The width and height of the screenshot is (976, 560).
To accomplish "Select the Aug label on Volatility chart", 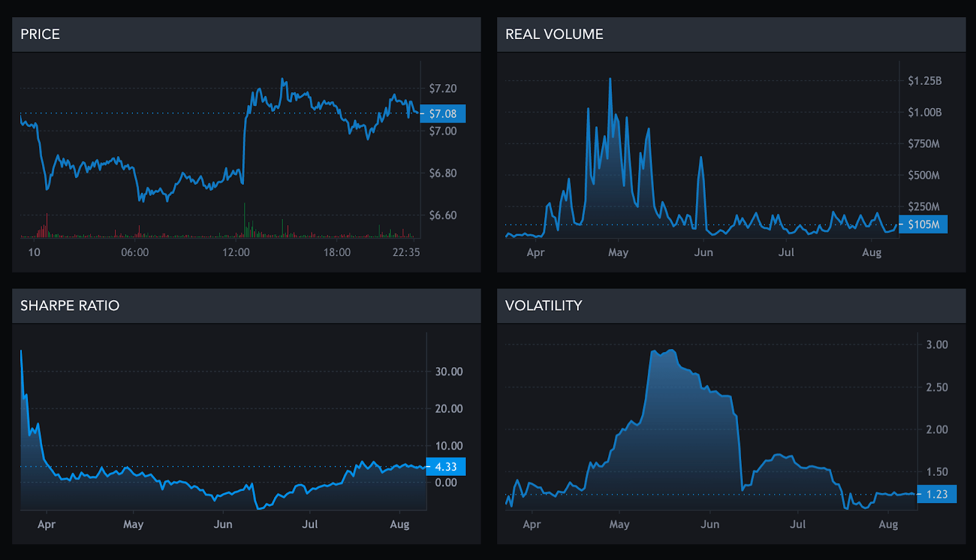I will click(x=888, y=525).
